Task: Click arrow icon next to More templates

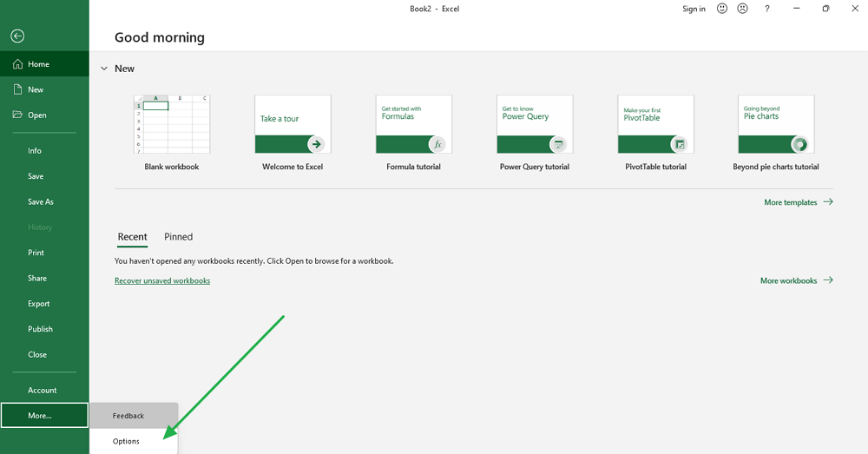Action: click(828, 201)
